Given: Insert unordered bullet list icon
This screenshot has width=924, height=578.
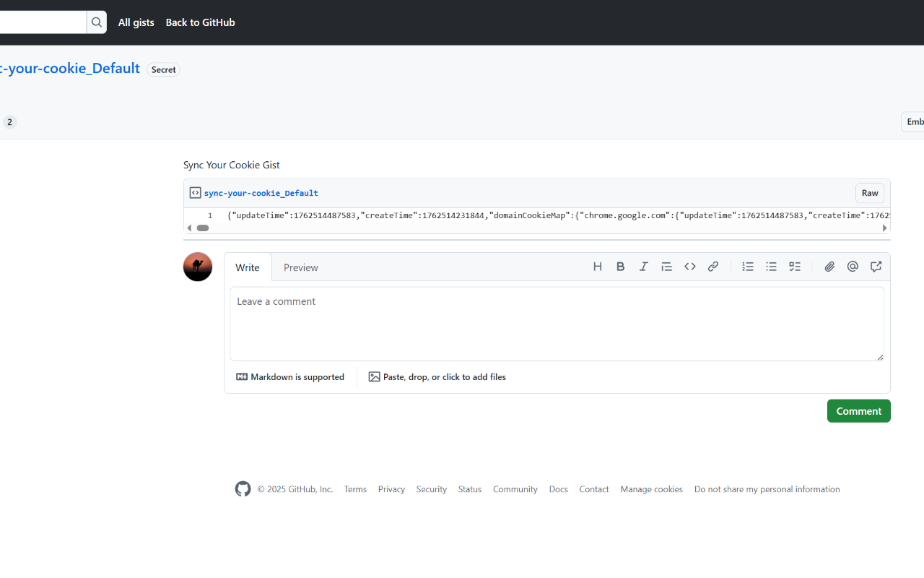Looking at the screenshot, I should [771, 267].
